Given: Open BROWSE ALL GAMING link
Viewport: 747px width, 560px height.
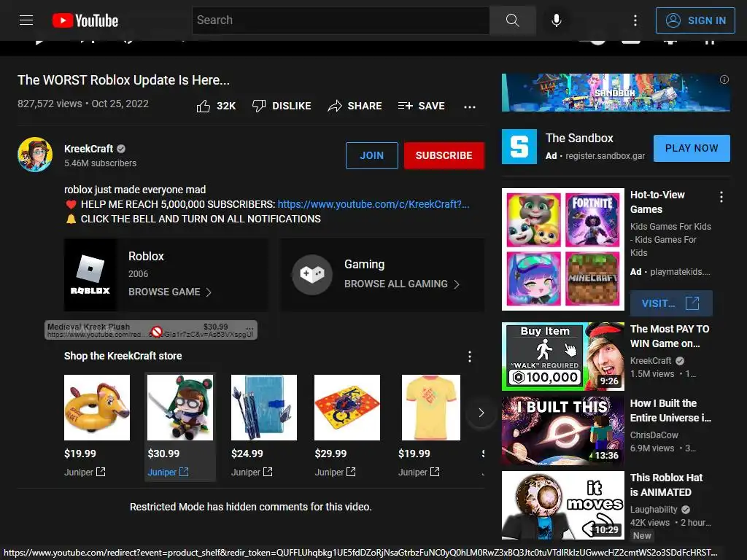Looking at the screenshot, I should click(402, 284).
